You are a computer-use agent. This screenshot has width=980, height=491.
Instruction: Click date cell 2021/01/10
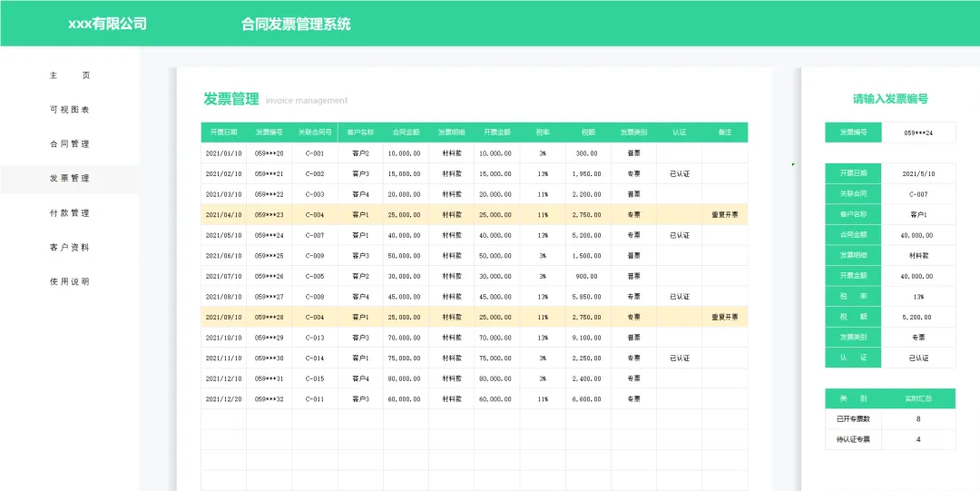[223, 153]
